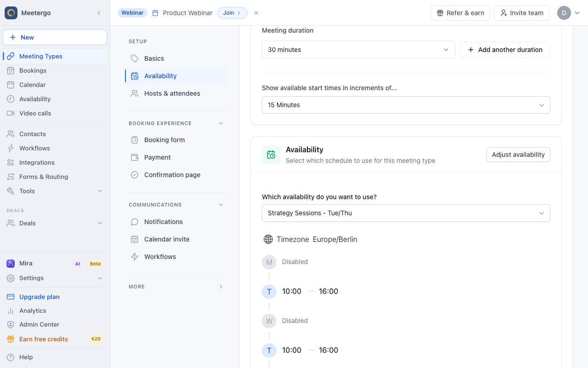The image size is (588, 368).
Task: Click the Workflows lightning icon in main sidebar
Action: tap(11, 148)
